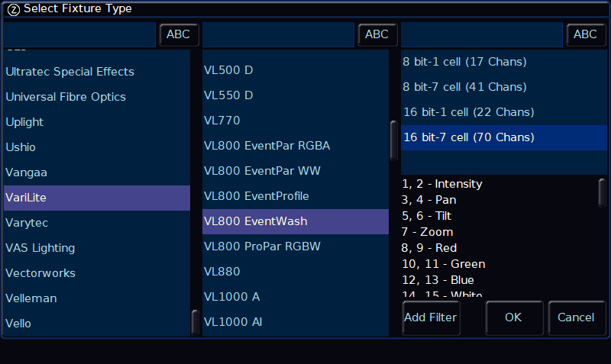
Task: Click the Add Filter button
Action: [431, 317]
